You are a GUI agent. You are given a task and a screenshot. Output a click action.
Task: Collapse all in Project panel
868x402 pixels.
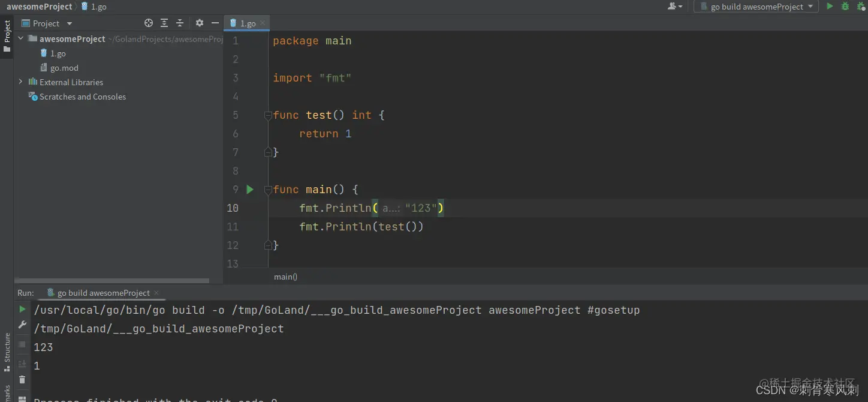180,23
